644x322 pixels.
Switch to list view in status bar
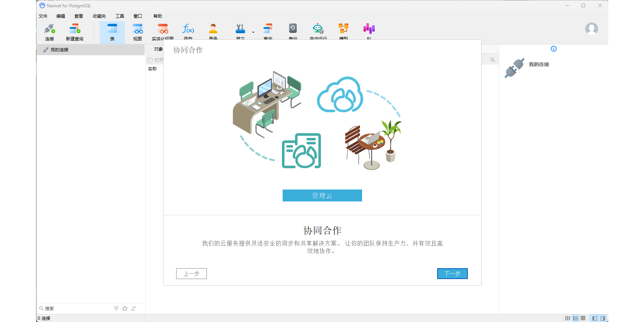point(575,318)
